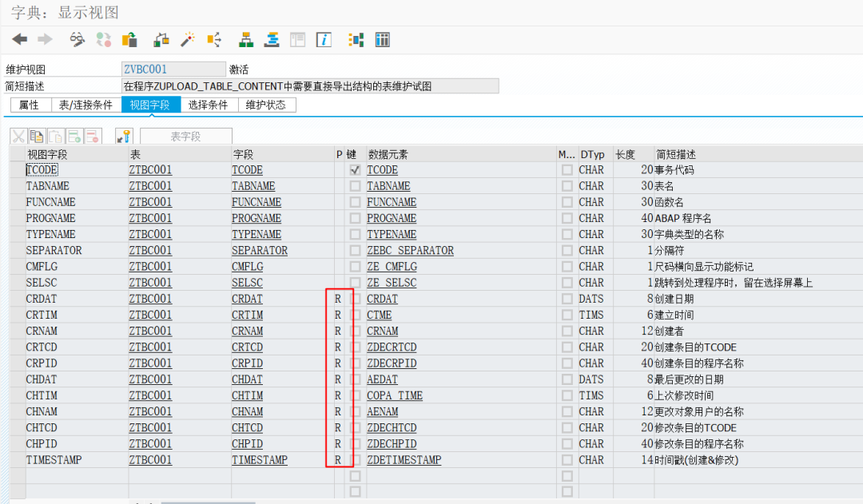Click the Activate magic wand icon
Viewport: 863px width, 504px height.
(x=188, y=40)
